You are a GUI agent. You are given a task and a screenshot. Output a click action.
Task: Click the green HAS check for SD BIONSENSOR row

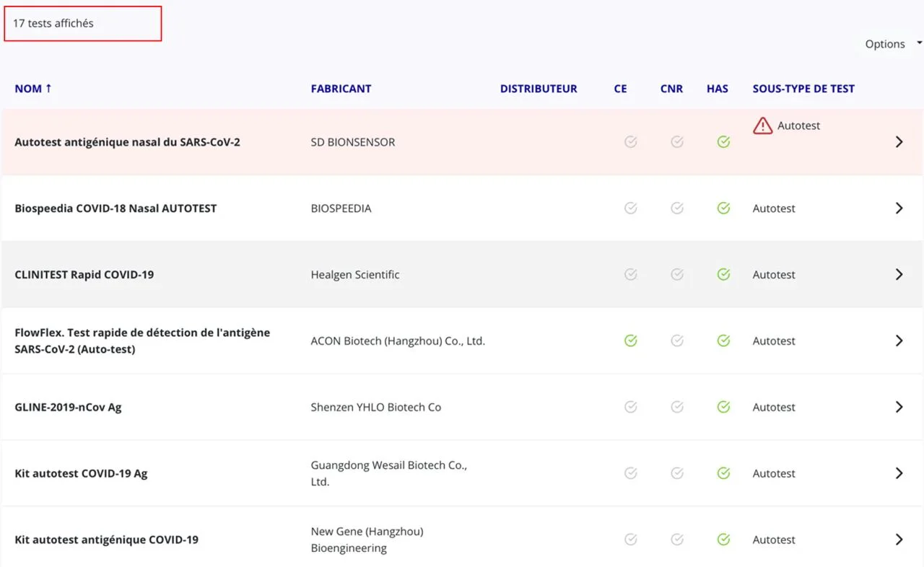click(x=723, y=142)
